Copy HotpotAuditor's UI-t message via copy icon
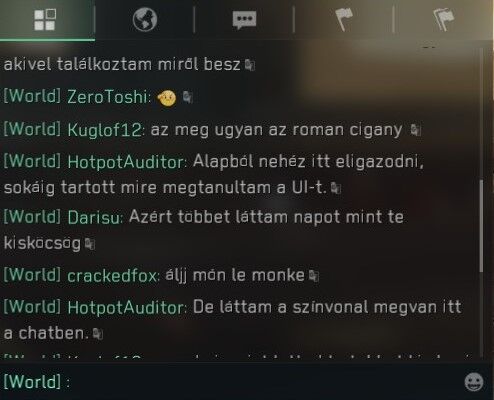The height and width of the screenshot is (400, 494). coord(336,188)
